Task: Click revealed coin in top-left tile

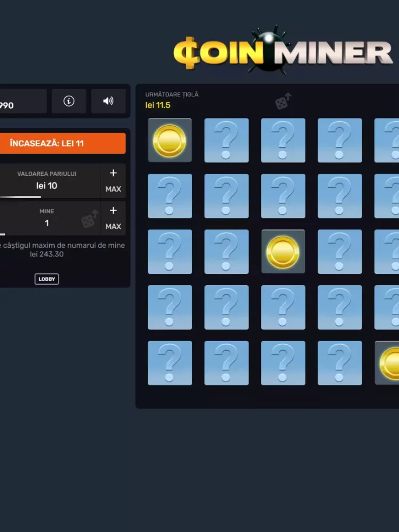Action: tap(169, 140)
